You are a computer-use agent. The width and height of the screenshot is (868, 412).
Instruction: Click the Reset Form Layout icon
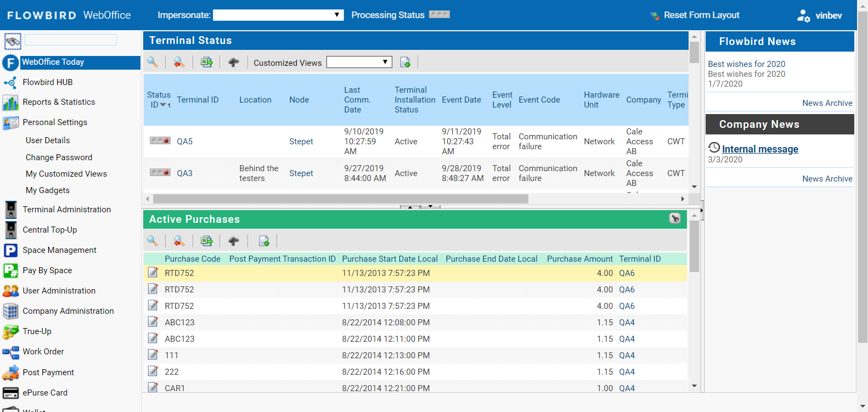[655, 15]
